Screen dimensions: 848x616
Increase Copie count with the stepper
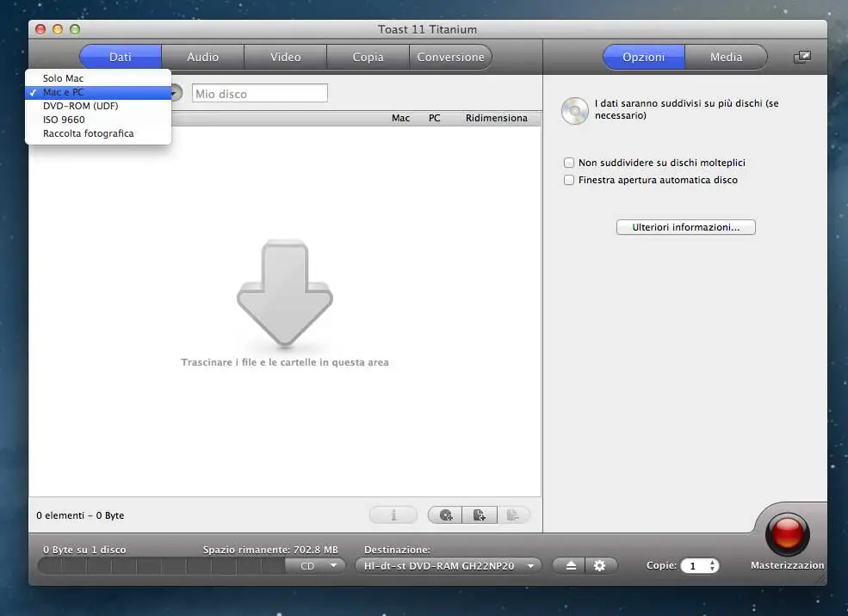(x=713, y=561)
